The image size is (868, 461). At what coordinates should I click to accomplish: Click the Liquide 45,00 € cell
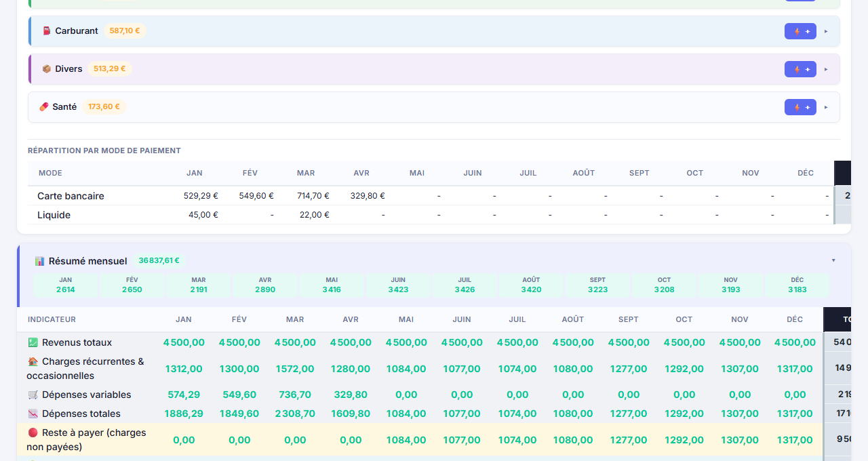pyautogui.click(x=203, y=215)
